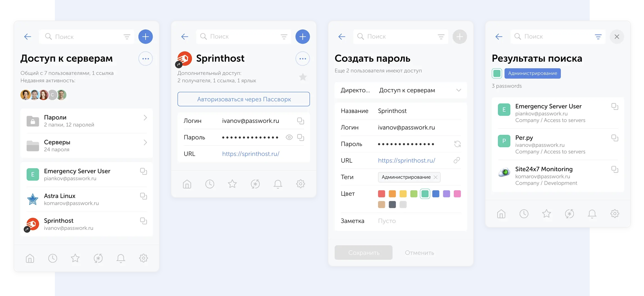The width and height of the screenshot is (644, 296).
Task: Open the Серверы folder chevron
Action: click(145, 142)
